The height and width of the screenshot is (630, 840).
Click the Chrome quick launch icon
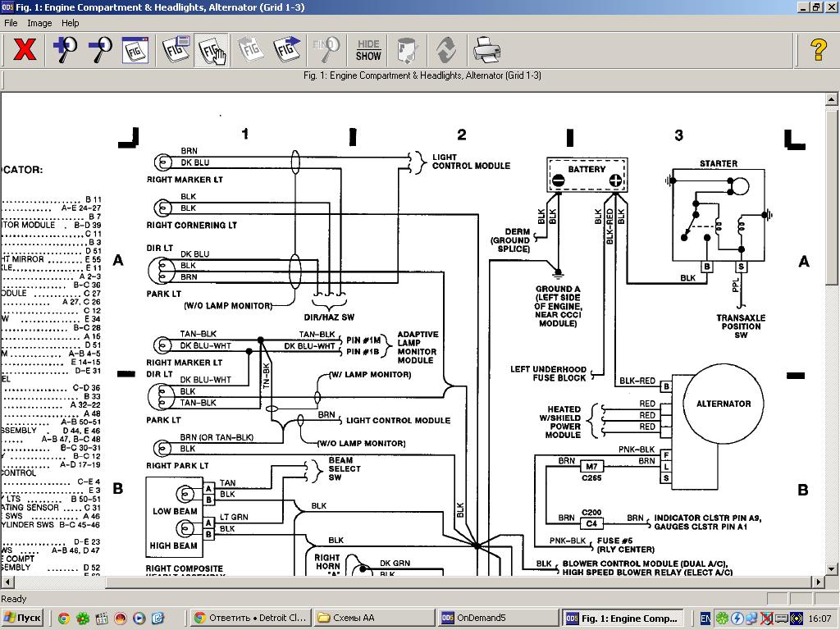click(64, 618)
